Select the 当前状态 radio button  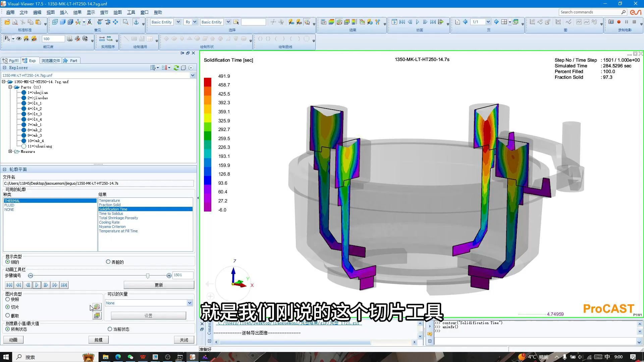(x=110, y=329)
